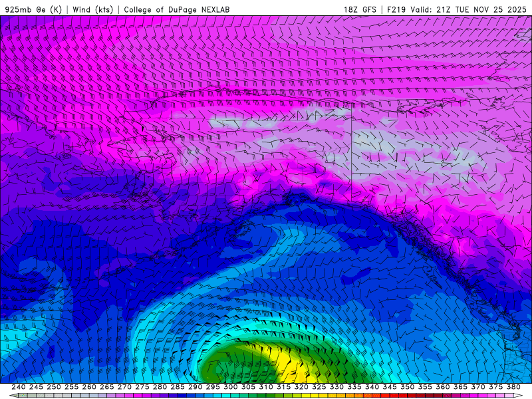
Task: Click the 370 value on color scale
Action: [478, 387]
